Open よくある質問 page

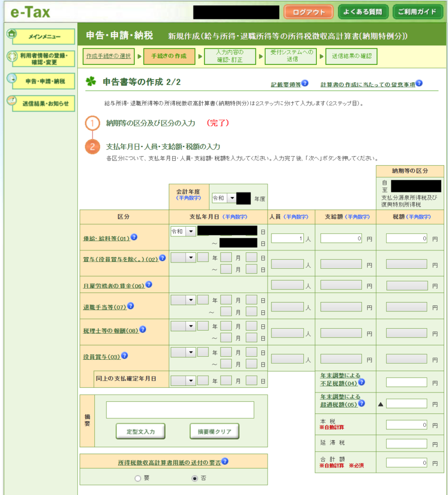pyautogui.click(x=363, y=12)
